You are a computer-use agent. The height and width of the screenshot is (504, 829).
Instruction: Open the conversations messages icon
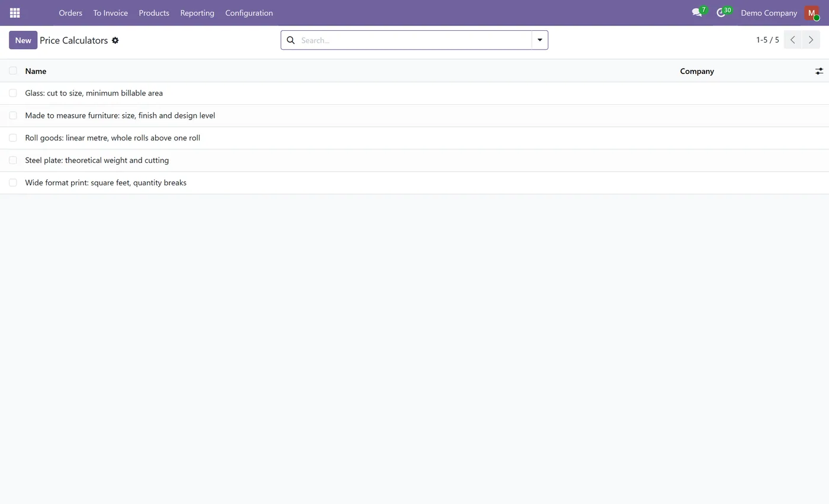697,12
